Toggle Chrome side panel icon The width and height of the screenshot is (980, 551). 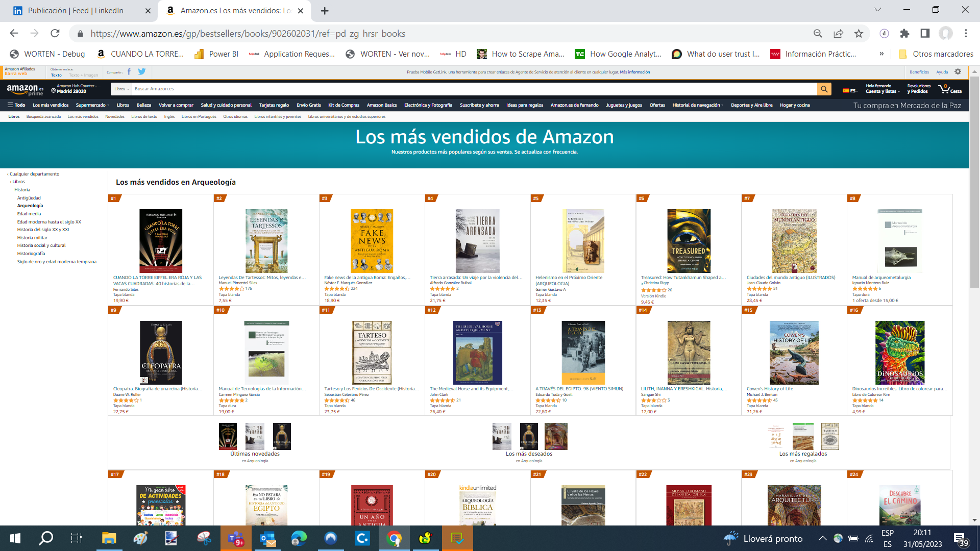click(x=925, y=34)
